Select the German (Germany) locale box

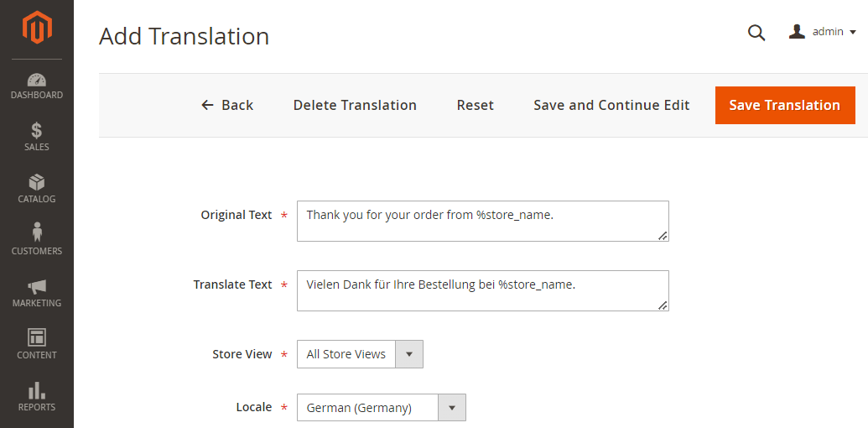pos(382,408)
